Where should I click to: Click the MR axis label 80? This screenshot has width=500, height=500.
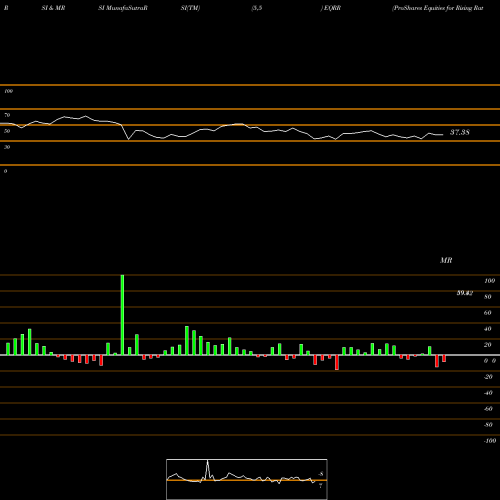(x=488, y=297)
